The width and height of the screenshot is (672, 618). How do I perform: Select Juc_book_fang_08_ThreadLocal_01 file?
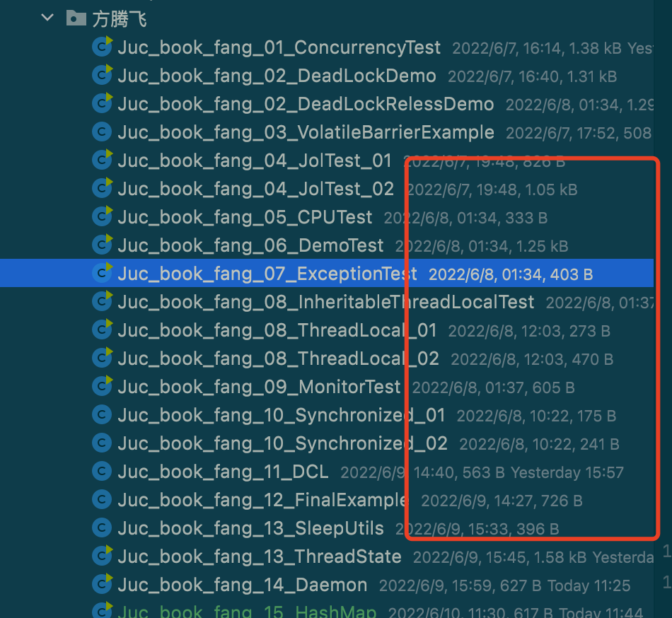pos(277,330)
